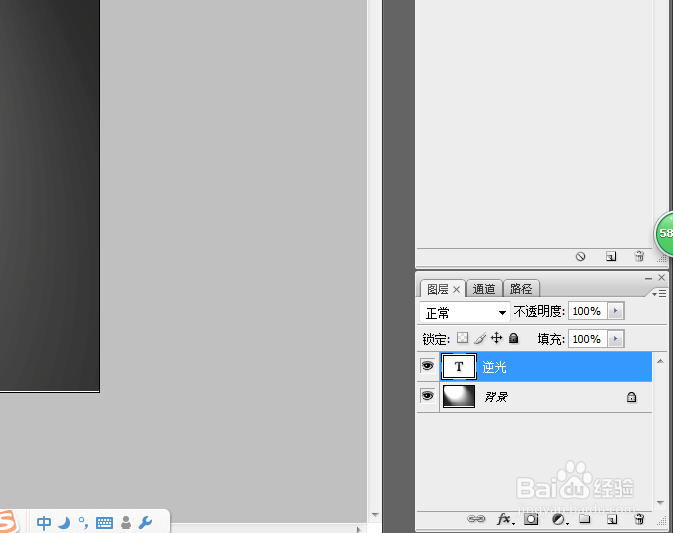Create a new layer in Layers panel

pyautogui.click(x=612, y=519)
